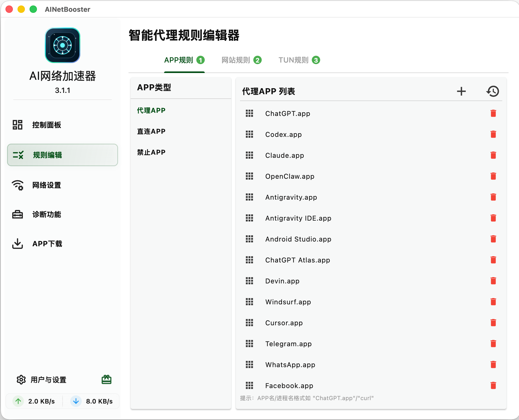
Task: Go to 网络设置 in the sidebar
Action: coord(62,185)
